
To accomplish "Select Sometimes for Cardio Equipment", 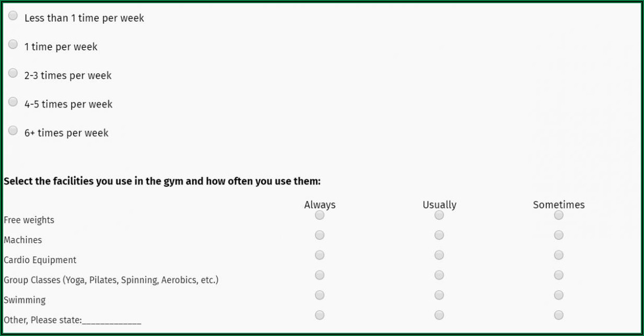I will point(559,255).
